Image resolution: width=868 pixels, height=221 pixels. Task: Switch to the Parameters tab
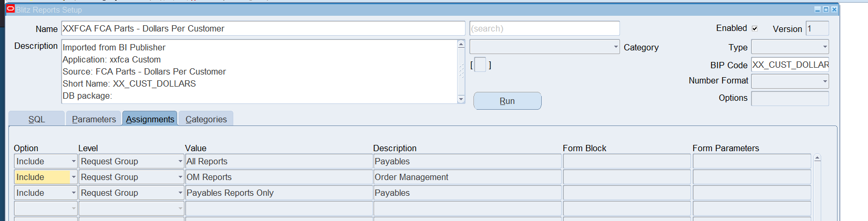click(x=94, y=119)
